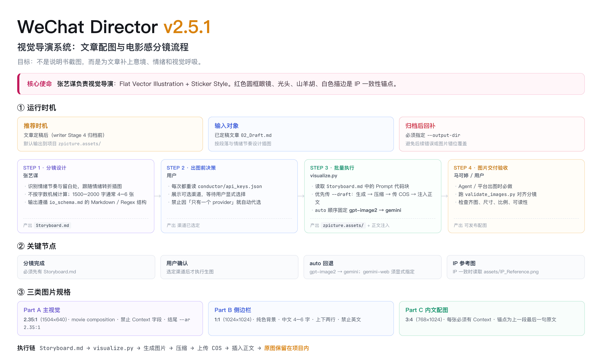Click the STEP 4 · 图片交付验收 heading
602x364 pixels.
pos(481,168)
